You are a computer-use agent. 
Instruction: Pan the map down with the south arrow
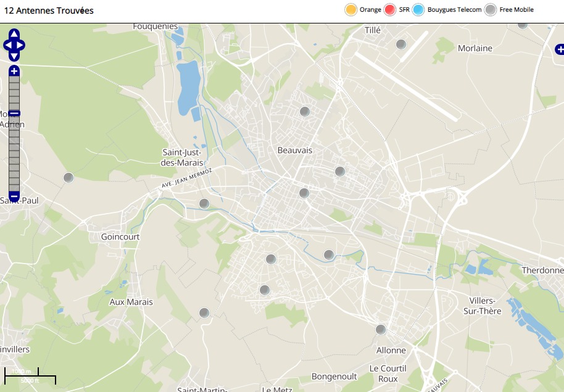(14, 56)
